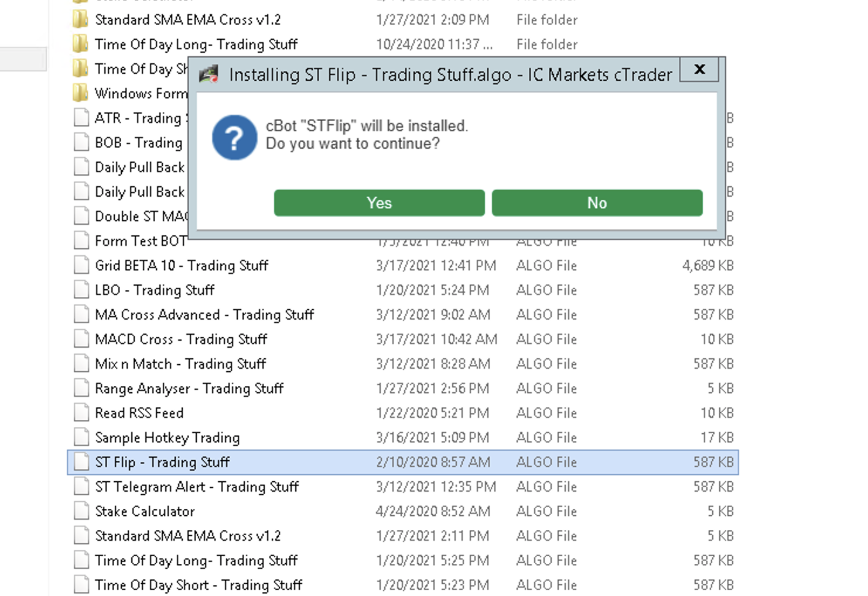Click the file icon beside Double ST MAC
This screenshot has width=868, height=596.
[x=81, y=216]
